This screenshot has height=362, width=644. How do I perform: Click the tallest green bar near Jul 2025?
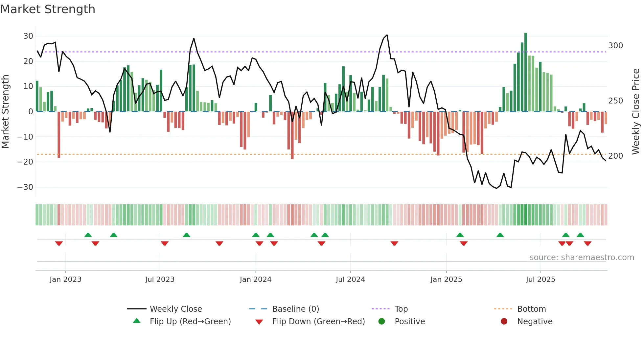click(526, 72)
